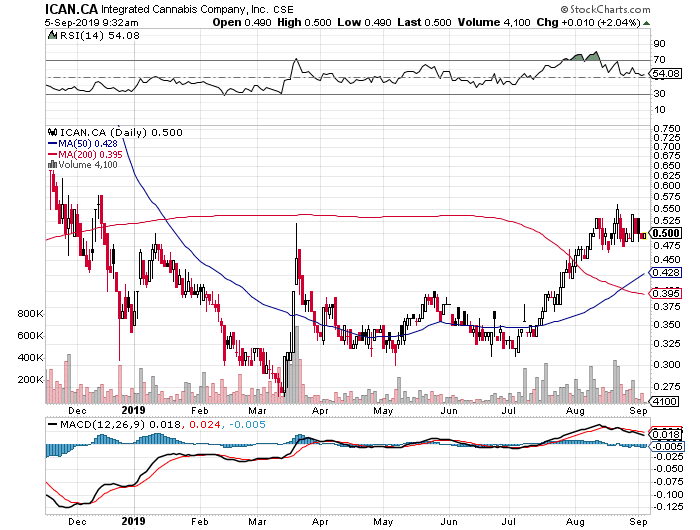This screenshot has height=530, width=700.
Task: Click the MA(50) 0.428 legend entry
Action: pyautogui.click(x=83, y=143)
